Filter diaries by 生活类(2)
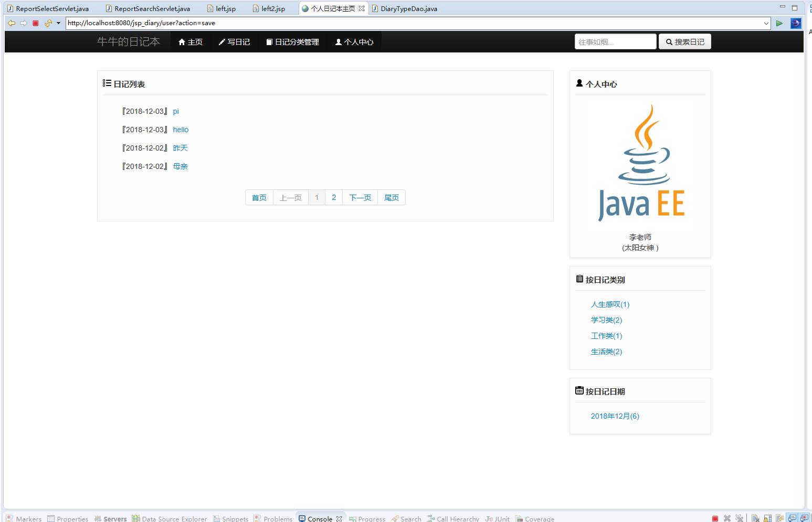812x522 pixels. click(x=606, y=351)
